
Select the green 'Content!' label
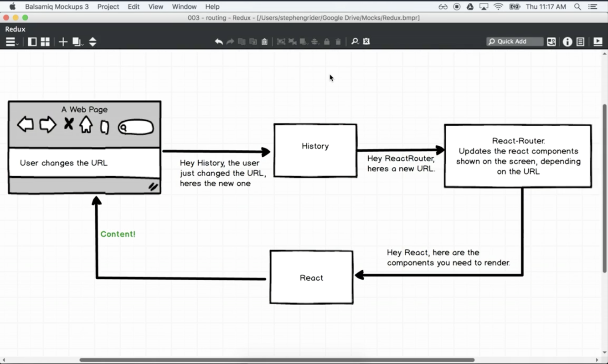coord(118,234)
